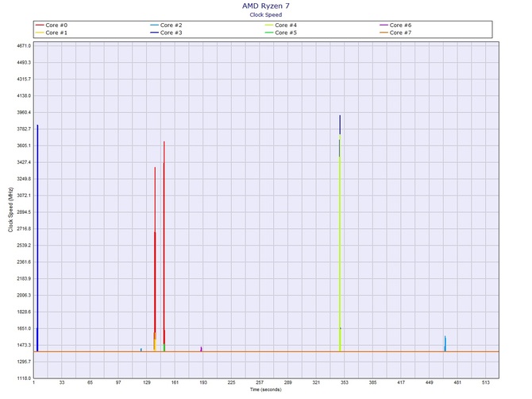Click the small purple Core #6 spike
This screenshot has width=532, height=399.
click(201, 349)
